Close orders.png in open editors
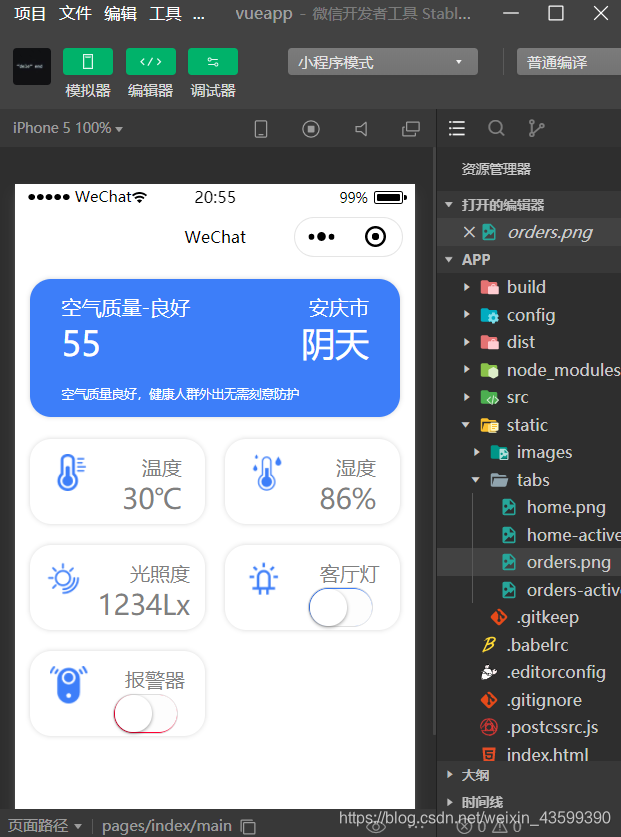Image resolution: width=621 pixels, height=837 pixels. 469,232
